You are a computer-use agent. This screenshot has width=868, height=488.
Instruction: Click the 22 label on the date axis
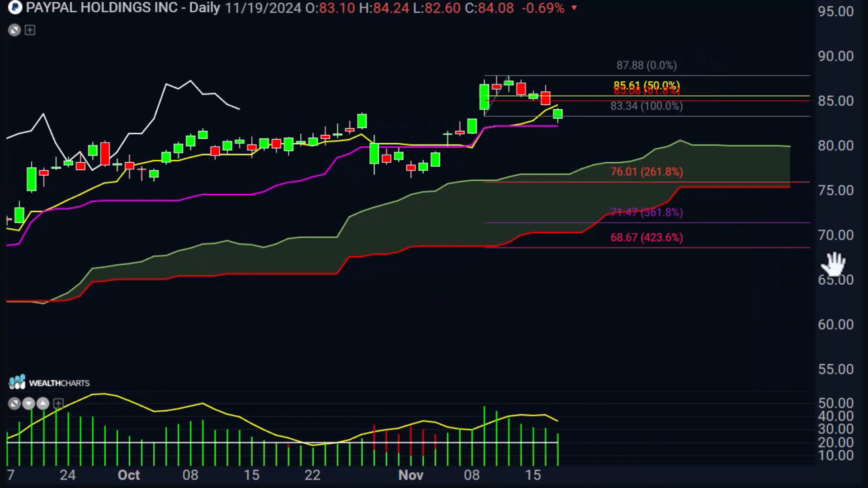[x=312, y=475]
